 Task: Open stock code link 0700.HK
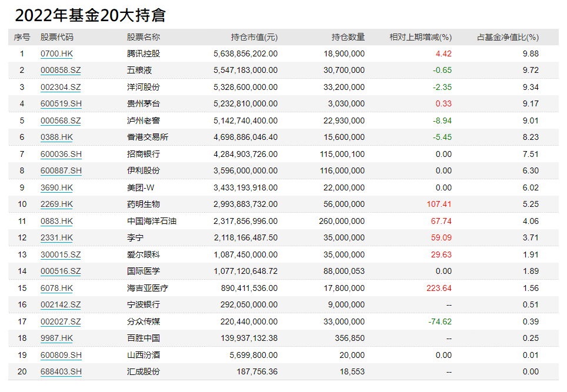56,54
